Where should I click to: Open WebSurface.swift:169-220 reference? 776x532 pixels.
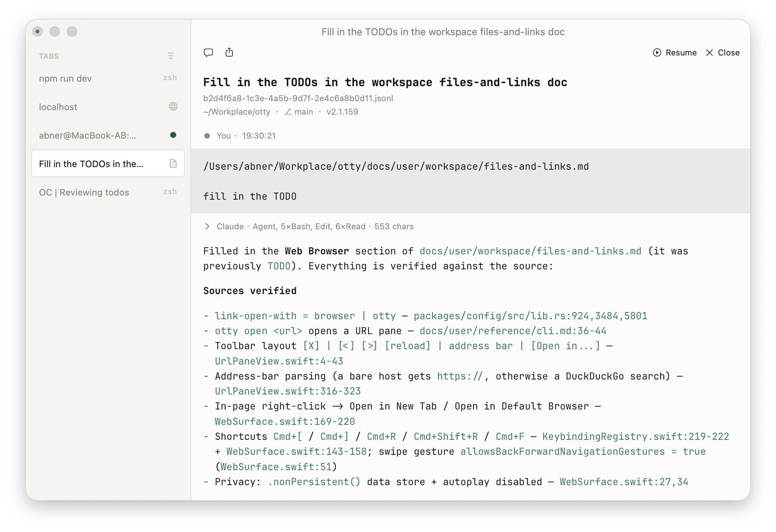point(285,421)
